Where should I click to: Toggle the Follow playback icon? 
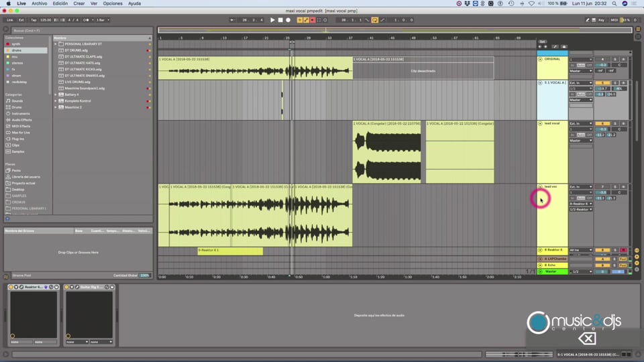233,19
